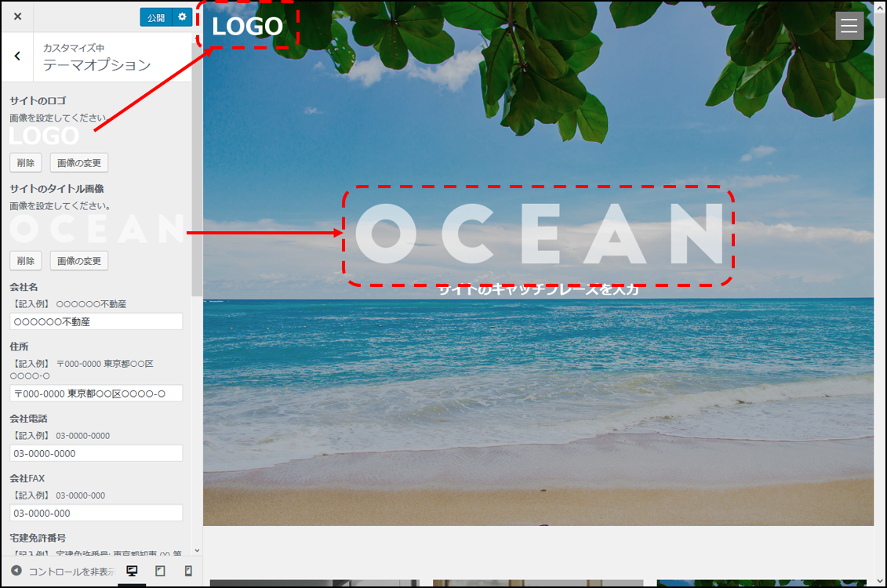Viewport: 887px width, 588px height.
Task: Delete the site logo with 削除
Action: click(x=25, y=163)
